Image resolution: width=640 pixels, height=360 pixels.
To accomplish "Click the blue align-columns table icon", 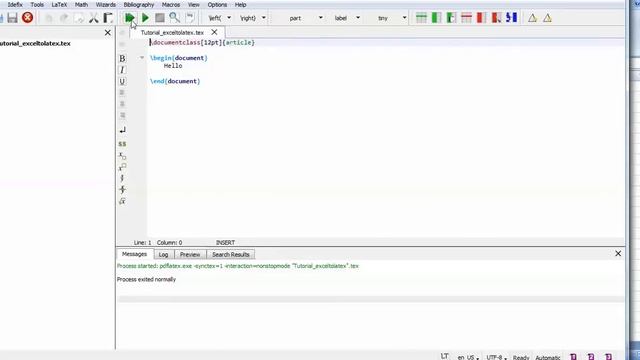I will pyautogui.click(x=511, y=18).
